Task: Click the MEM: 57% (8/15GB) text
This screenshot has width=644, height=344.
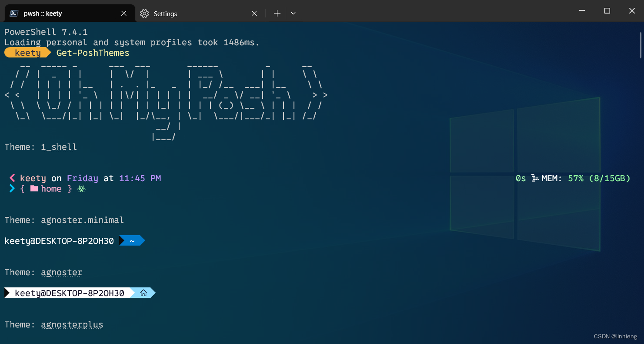Action: (586, 178)
